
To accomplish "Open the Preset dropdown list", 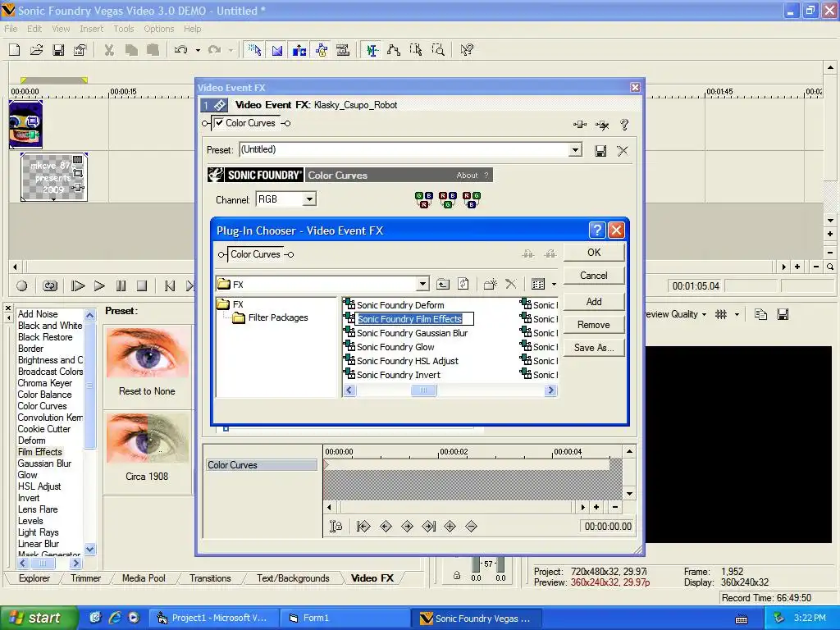I will (x=575, y=150).
